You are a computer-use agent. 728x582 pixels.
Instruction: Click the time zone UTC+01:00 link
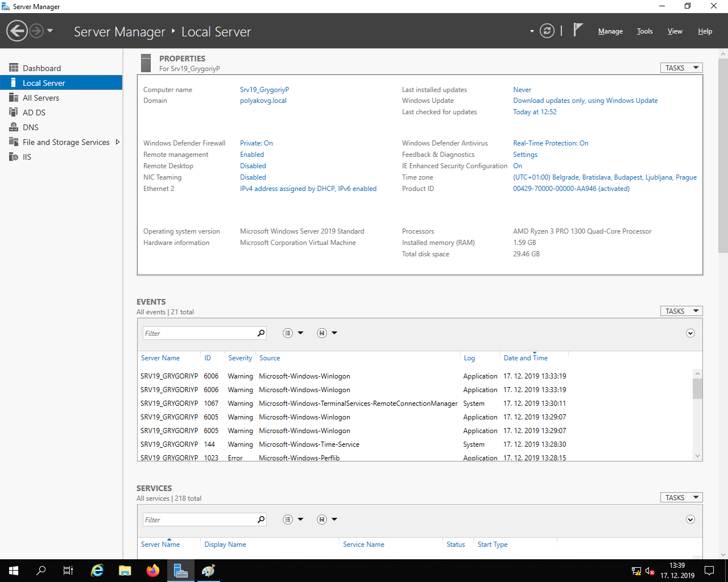pyautogui.click(x=605, y=177)
